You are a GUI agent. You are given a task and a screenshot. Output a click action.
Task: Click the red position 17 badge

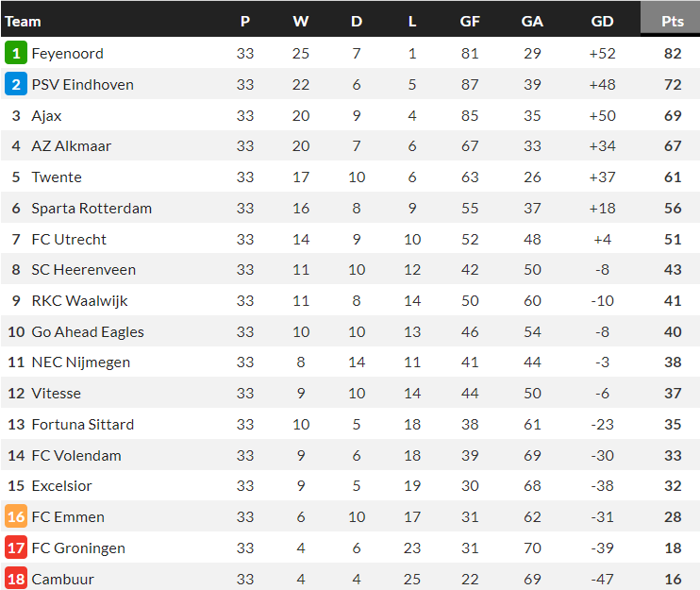click(x=16, y=548)
